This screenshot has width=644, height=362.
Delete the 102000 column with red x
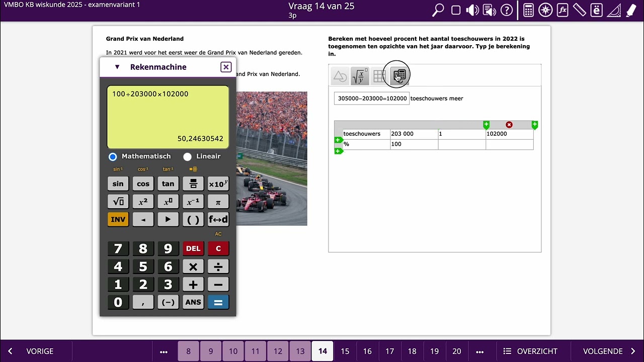(x=509, y=125)
